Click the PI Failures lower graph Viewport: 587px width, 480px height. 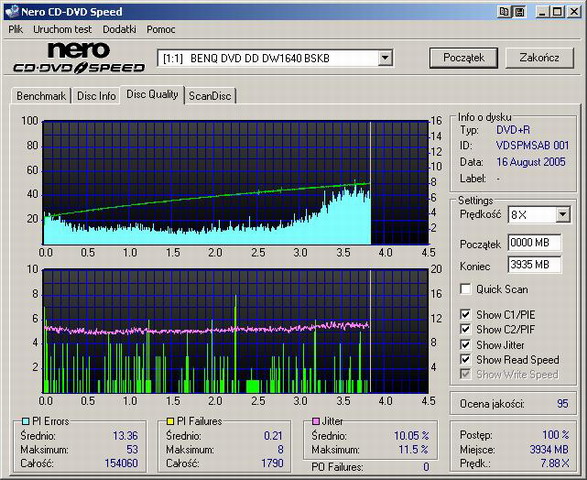(x=235, y=331)
